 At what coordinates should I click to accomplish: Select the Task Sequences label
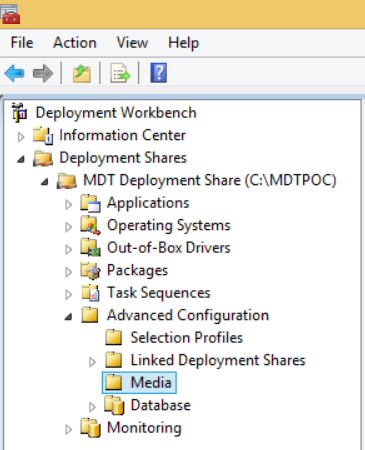[x=159, y=293]
